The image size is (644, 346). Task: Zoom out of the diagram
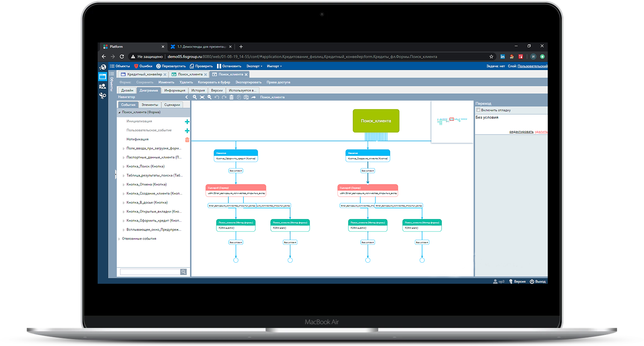pos(210,97)
